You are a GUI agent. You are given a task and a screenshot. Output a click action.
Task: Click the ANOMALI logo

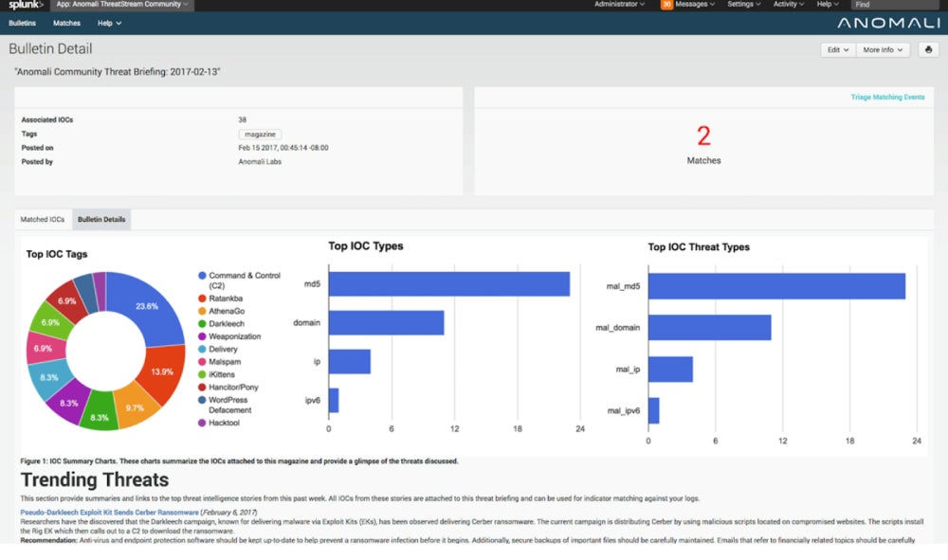[889, 22]
